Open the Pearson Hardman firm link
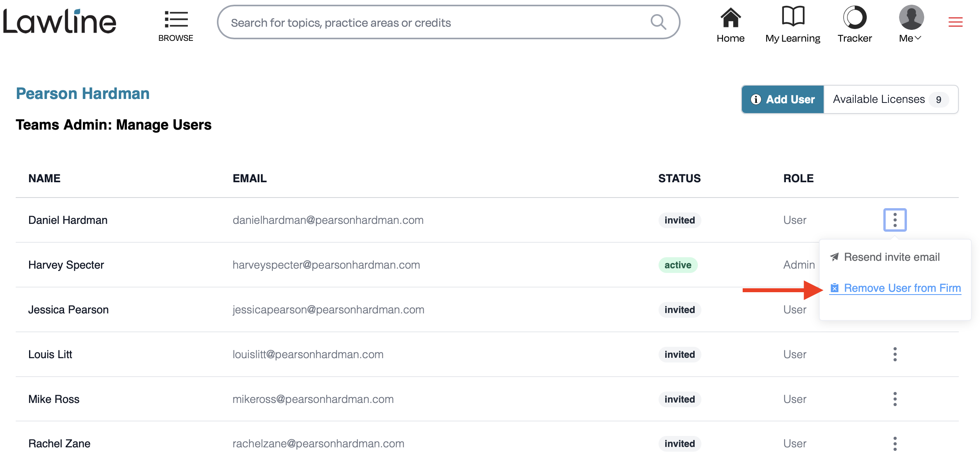The height and width of the screenshot is (465, 980). coord(83,94)
